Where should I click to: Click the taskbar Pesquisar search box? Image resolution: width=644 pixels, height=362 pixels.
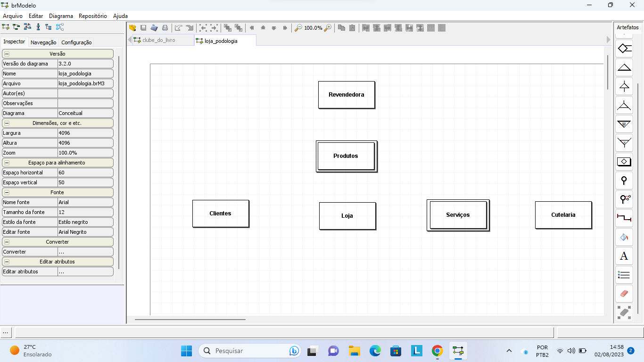[x=250, y=351]
